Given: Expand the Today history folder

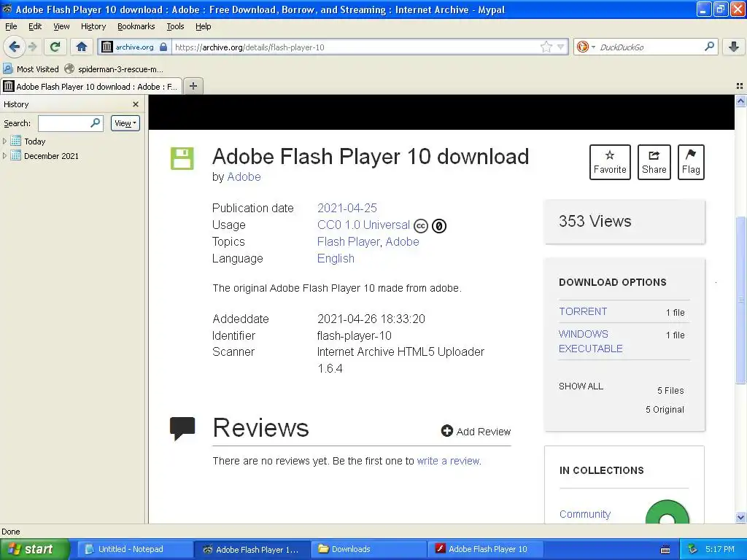Looking at the screenshot, I should tap(5, 141).
